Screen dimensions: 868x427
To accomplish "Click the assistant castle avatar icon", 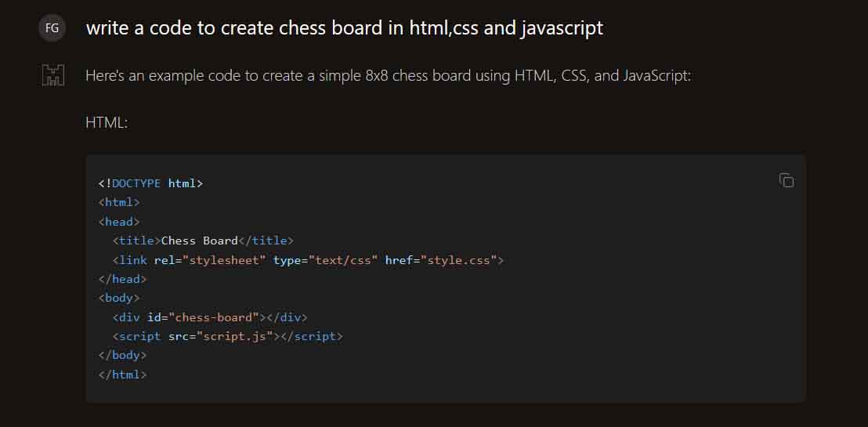I will [x=53, y=75].
